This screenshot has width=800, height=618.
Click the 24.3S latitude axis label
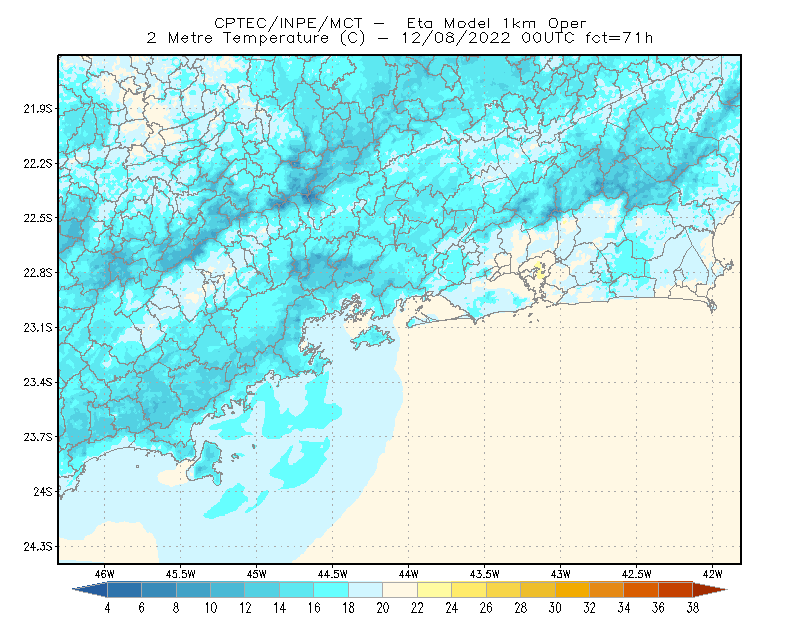point(38,547)
